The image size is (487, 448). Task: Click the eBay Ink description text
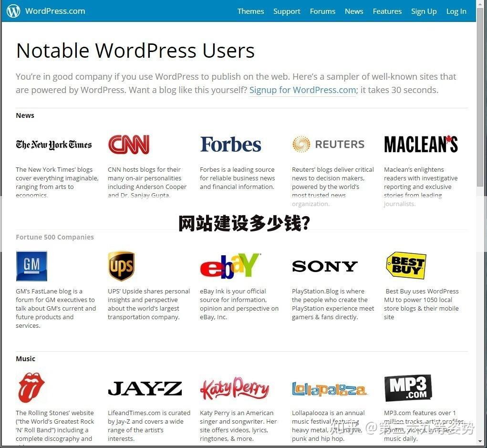[239, 304]
